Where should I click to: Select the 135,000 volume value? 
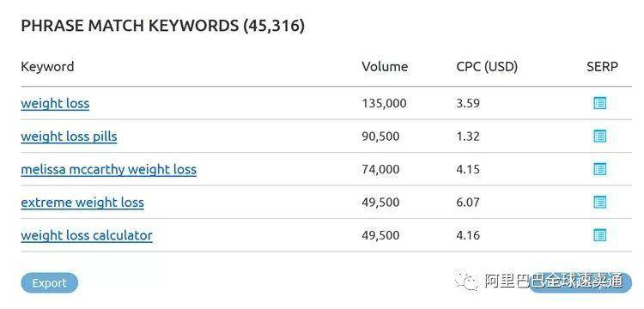point(384,103)
